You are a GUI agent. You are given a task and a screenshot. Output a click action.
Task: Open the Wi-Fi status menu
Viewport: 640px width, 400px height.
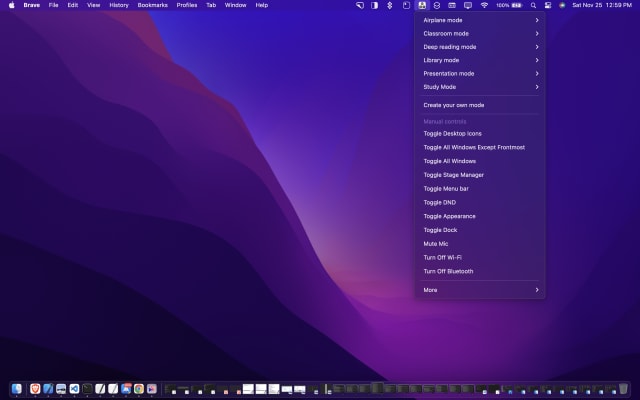[484, 5]
